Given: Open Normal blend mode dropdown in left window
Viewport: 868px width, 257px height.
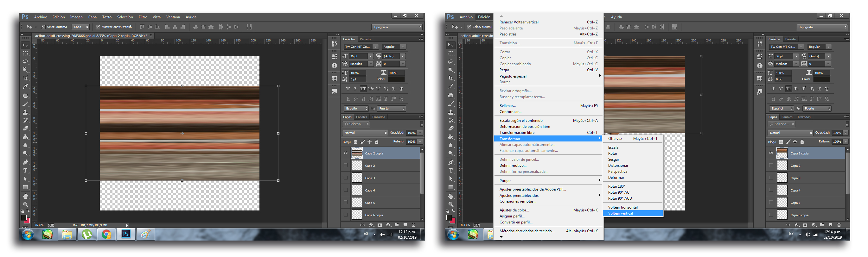Looking at the screenshot, I should (365, 133).
